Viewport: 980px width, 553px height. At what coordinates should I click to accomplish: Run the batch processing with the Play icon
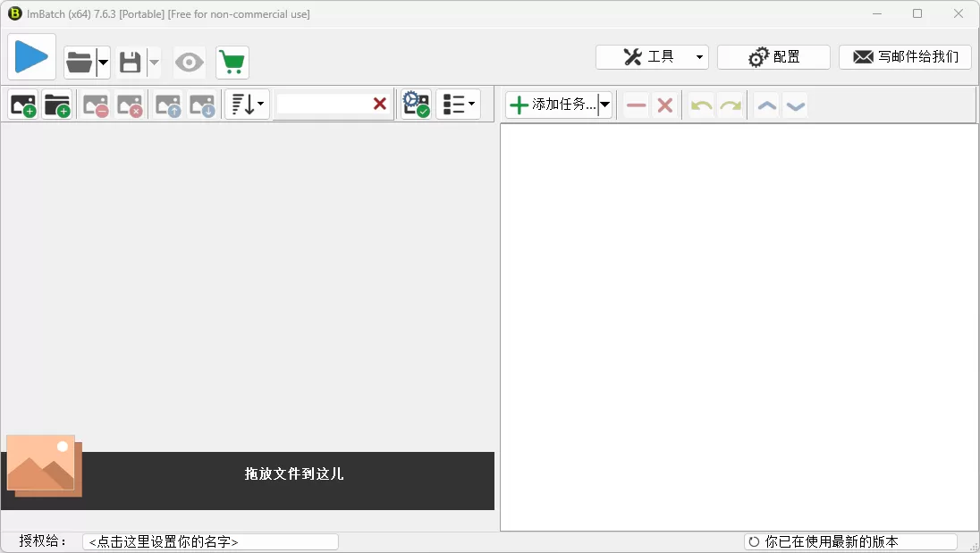click(31, 56)
